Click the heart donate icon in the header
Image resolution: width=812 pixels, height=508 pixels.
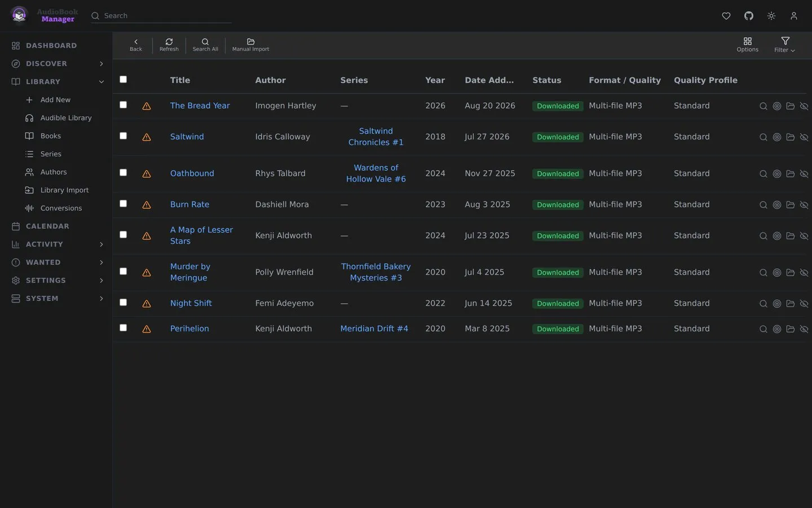pyautogui.click(x=726, y=16)
